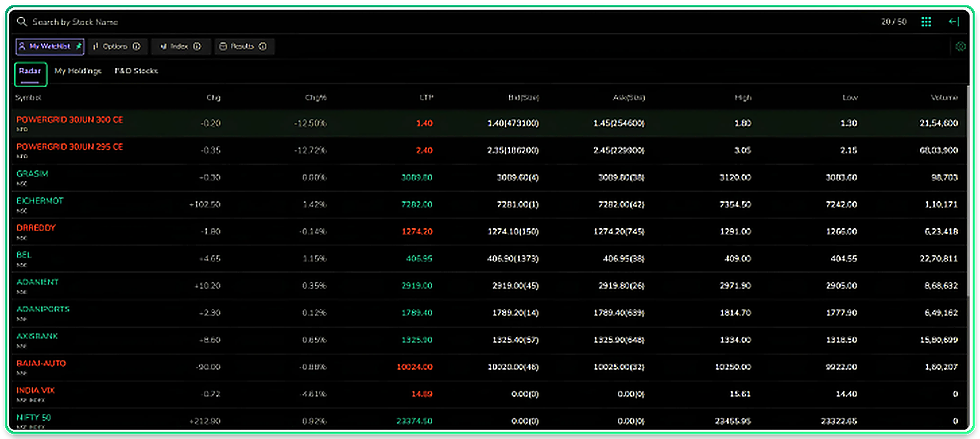Sort by the Chg% column header

pos(316,98)
